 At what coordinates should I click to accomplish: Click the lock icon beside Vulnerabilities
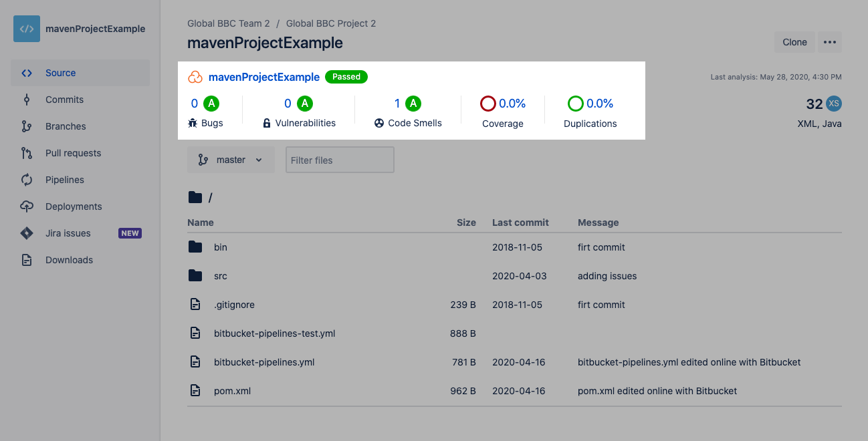267,123
